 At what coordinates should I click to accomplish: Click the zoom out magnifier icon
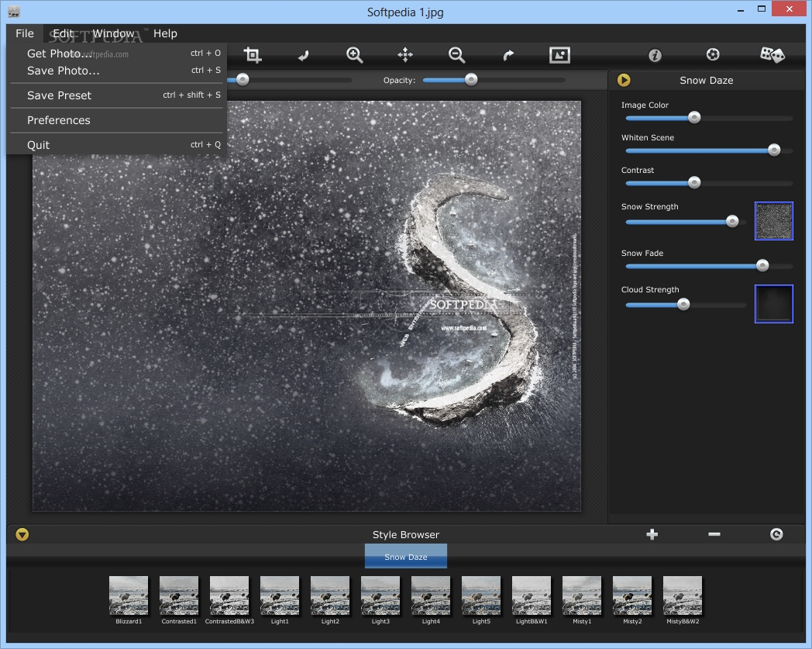[x=456, y=55]
